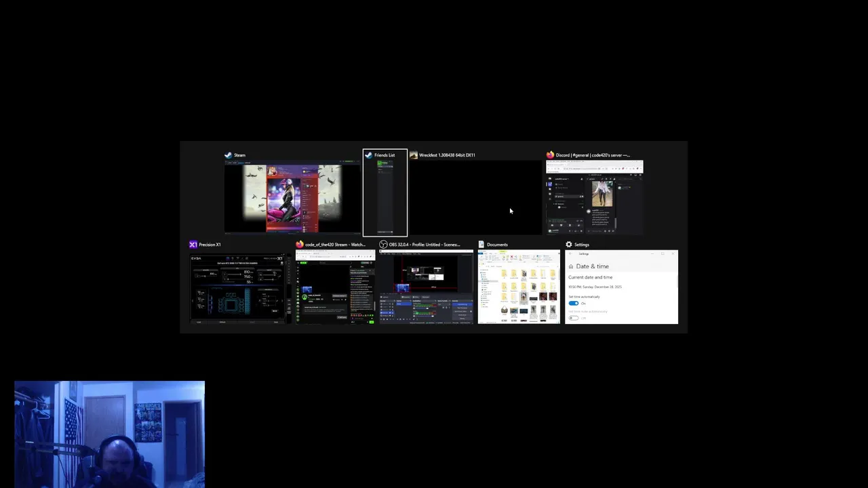Image resolution: width=868 pixels, height=488 pixels.
Task: Switch to the Steam window thumbnail
Action: (x=293, y=197)
